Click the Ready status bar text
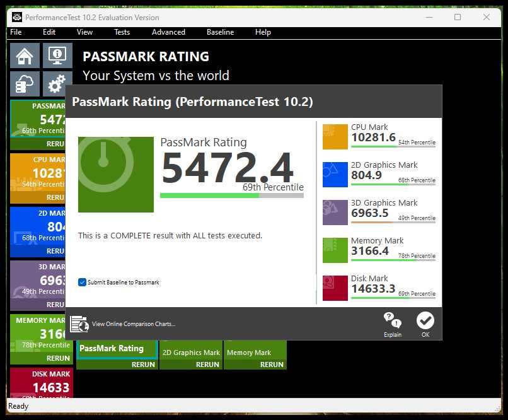This screenshot has width=508, height=420. coord(18,406)
